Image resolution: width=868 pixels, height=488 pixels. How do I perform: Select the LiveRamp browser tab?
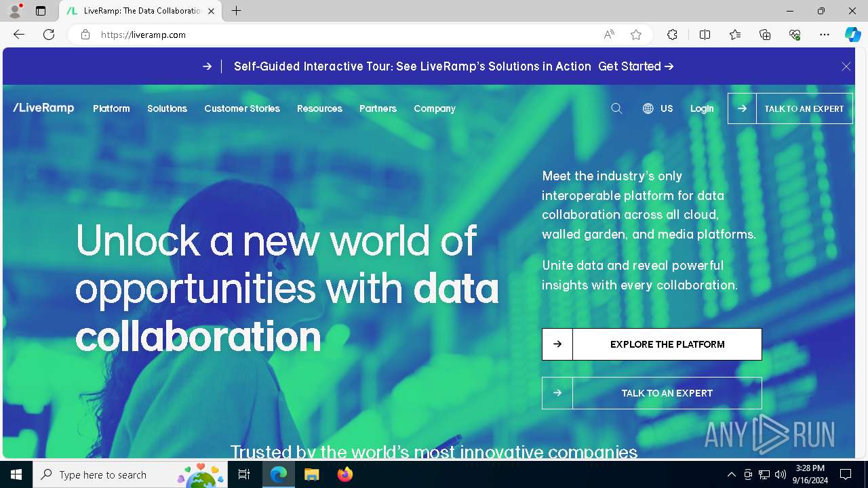coord(139,11)
